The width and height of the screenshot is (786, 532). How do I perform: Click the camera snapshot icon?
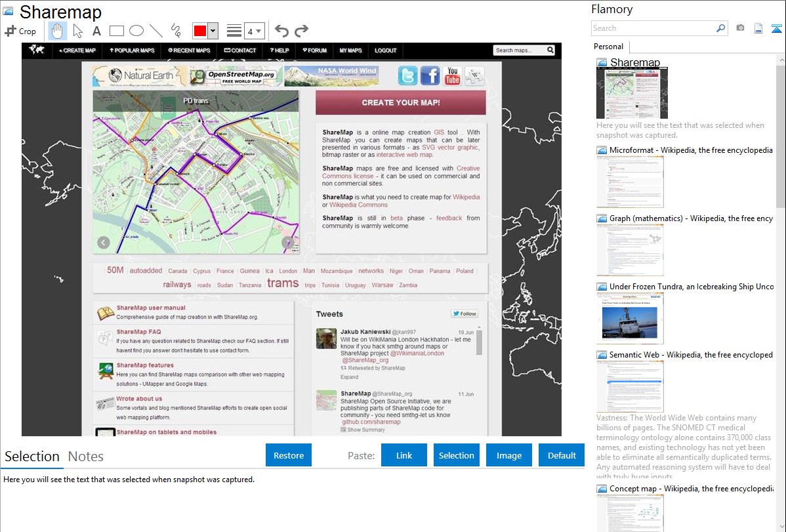[740, 28]
